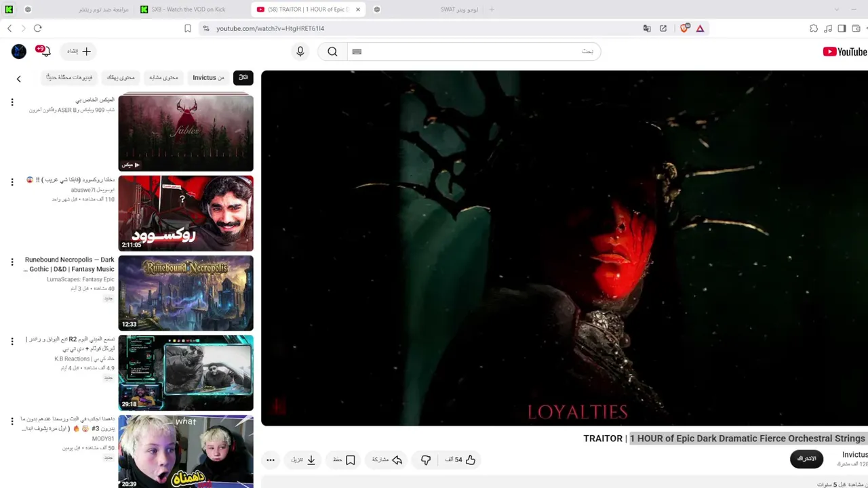Image resolution: width=868 pixels, height=488 pixels.
Task: Open a new browser tab with plus
Action: pyautogui.click(x=492, y=9)
